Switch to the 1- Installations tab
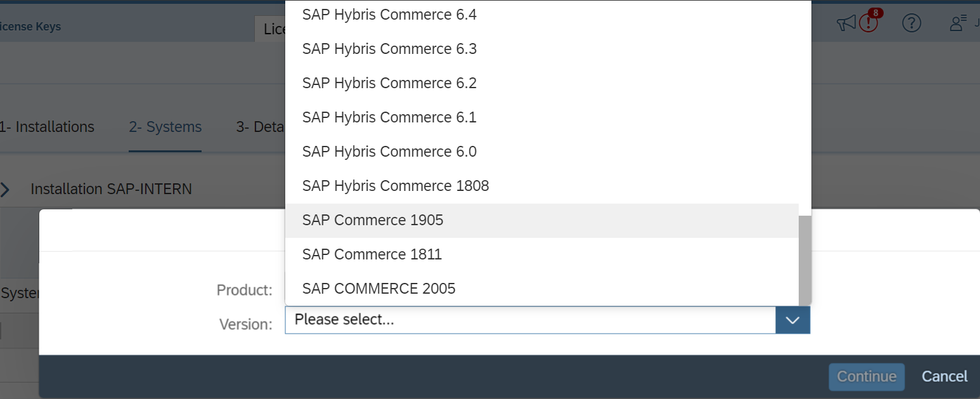Viewport: 980px width, 399px height. pos(48,127)
